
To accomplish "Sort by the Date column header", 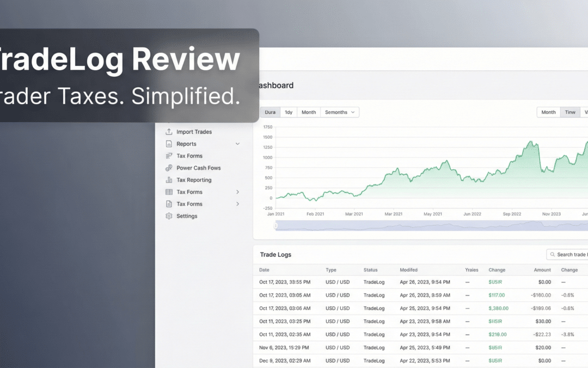I will (x=264, y=270).
